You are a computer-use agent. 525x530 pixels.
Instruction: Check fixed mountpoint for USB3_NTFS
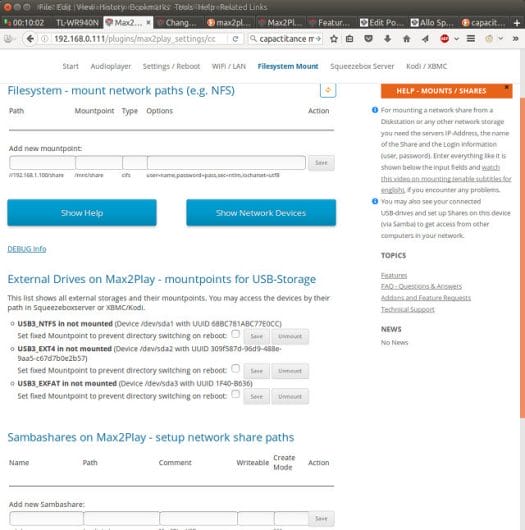click(236, 334)
